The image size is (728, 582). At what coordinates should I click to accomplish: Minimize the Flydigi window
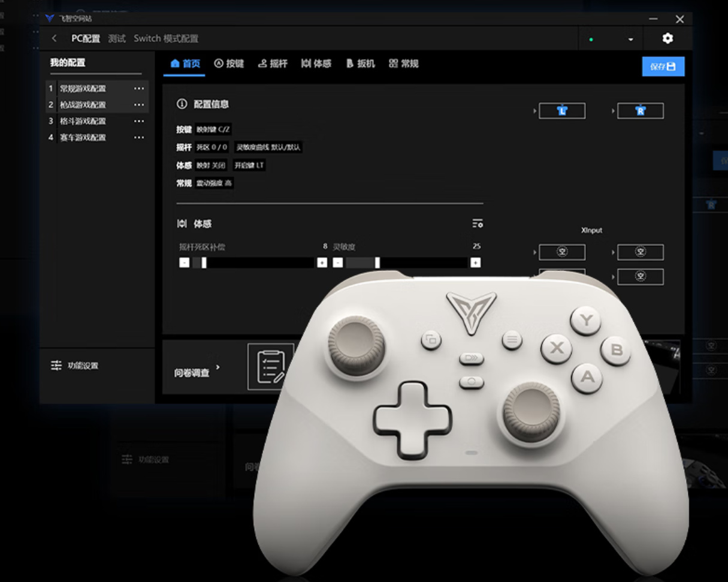point(653,19)
